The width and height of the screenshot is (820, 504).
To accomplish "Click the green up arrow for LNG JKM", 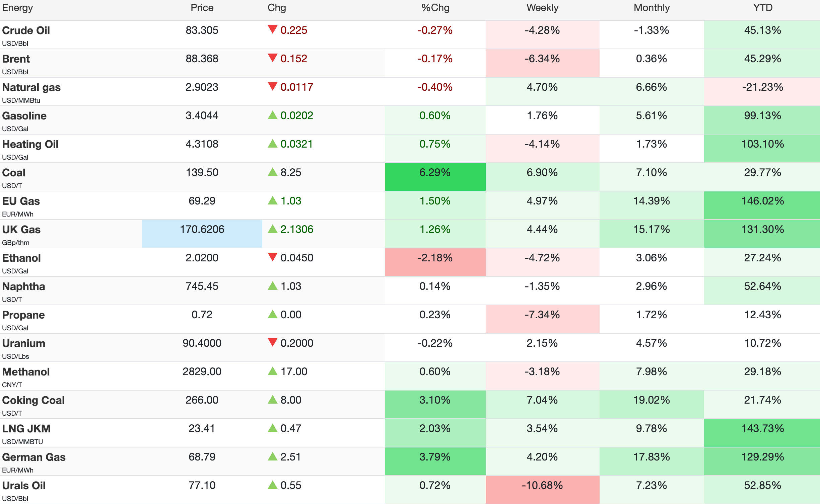I will point(273,428).
